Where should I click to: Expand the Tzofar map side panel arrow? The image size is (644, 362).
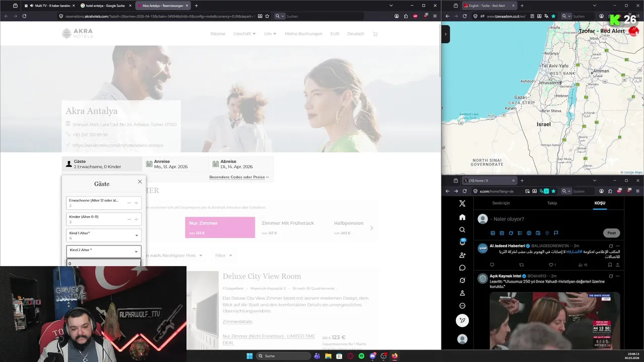(x=445, y=34)
